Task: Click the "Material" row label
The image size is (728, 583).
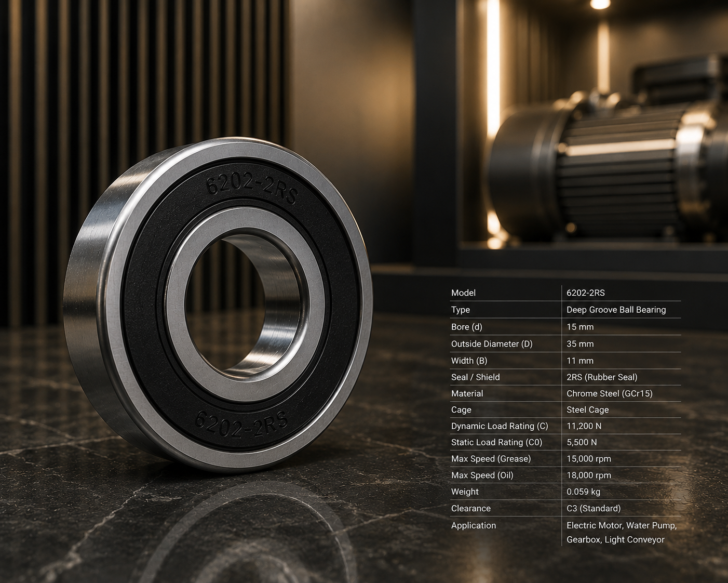Action: click(467, 394)
